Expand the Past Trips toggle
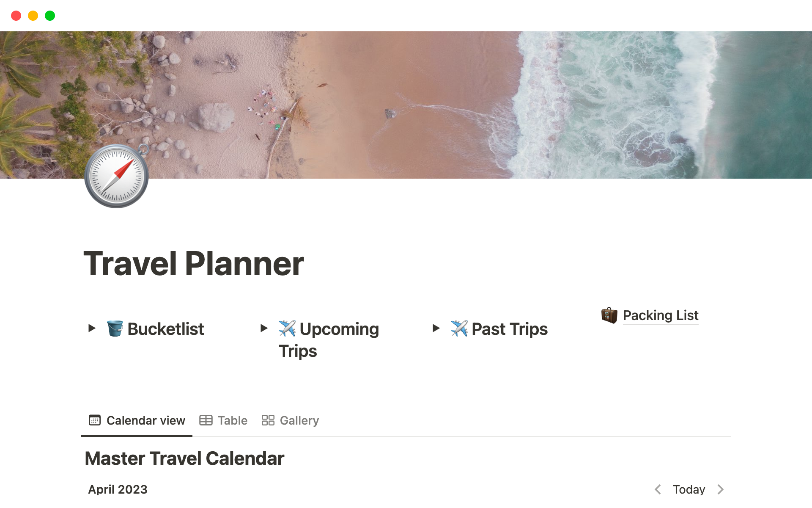This screenshot has height=508, width=812. 436,328
